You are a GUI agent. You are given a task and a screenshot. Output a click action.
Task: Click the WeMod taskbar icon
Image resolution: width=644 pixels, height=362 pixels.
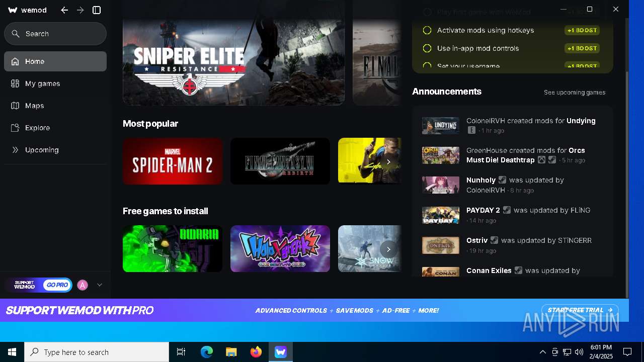(x=281, y=352)
